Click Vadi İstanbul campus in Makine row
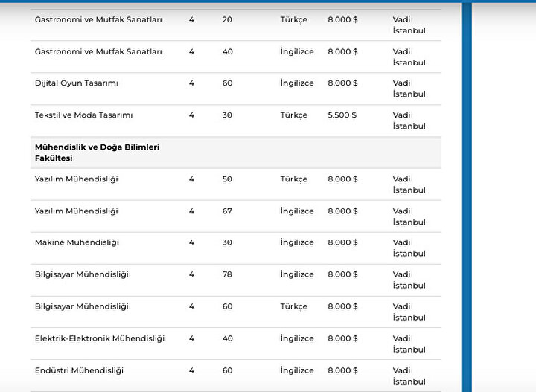 tap(409, 248)
